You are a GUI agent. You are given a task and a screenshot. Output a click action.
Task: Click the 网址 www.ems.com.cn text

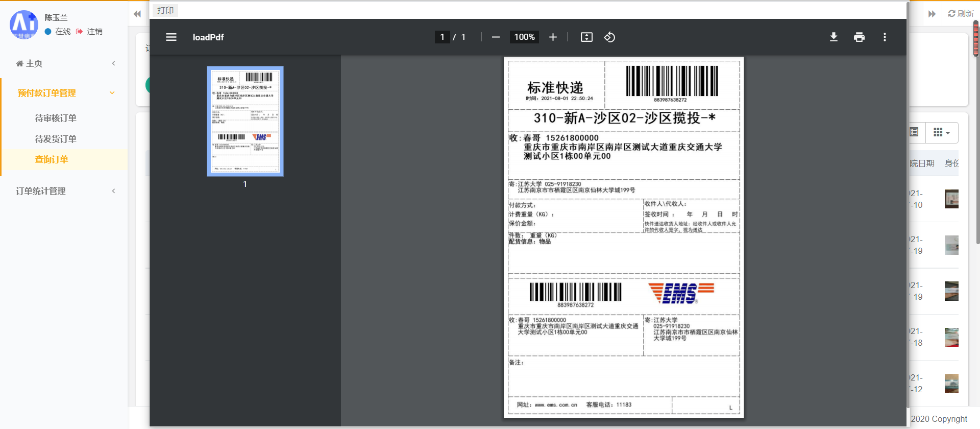[x=547, y=405]
